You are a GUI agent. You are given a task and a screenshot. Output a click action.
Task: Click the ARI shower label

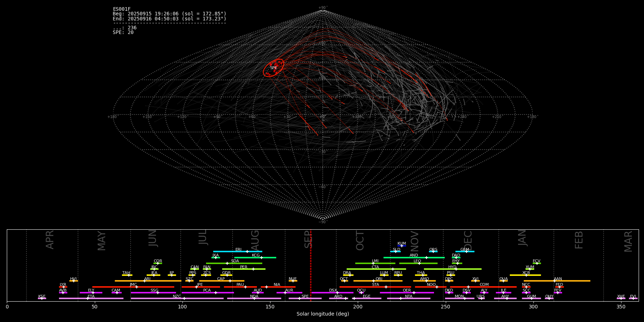147,279
